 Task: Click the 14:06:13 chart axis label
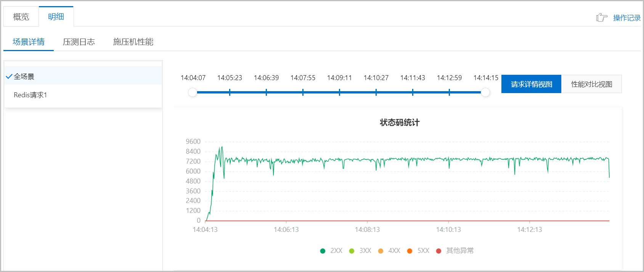[x=286, y=230]
